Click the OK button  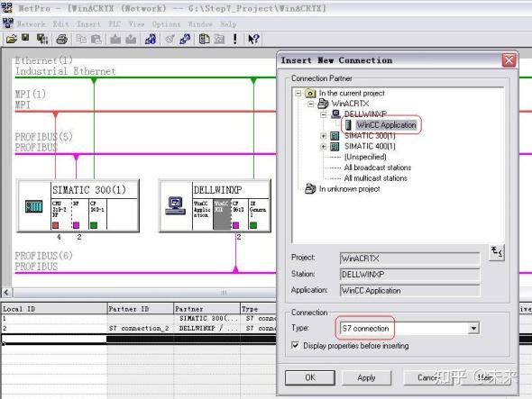pyautogui.click(x=310, y=377)
